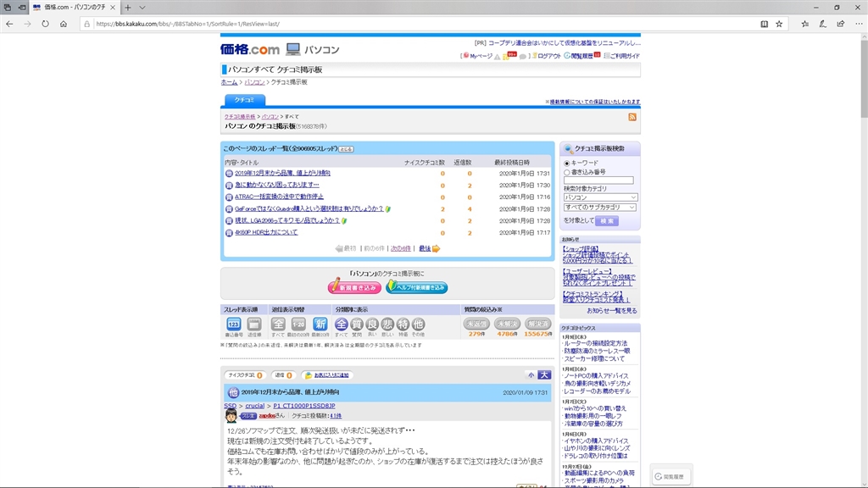Filter 未返信 questions (279件)

pyautogui.click(x=476, y=324)
